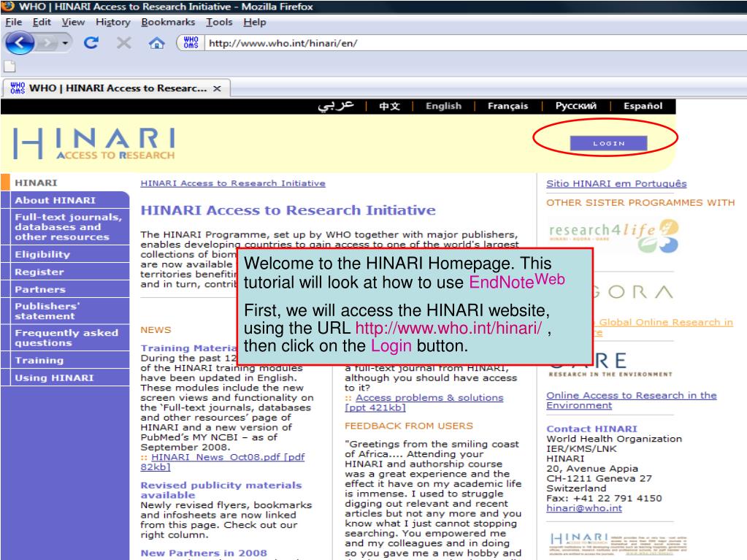The height and width of the screenshot is (560, 747).
Task: Open Frequently asked questions sidebar item
Action: pos(65,337)
